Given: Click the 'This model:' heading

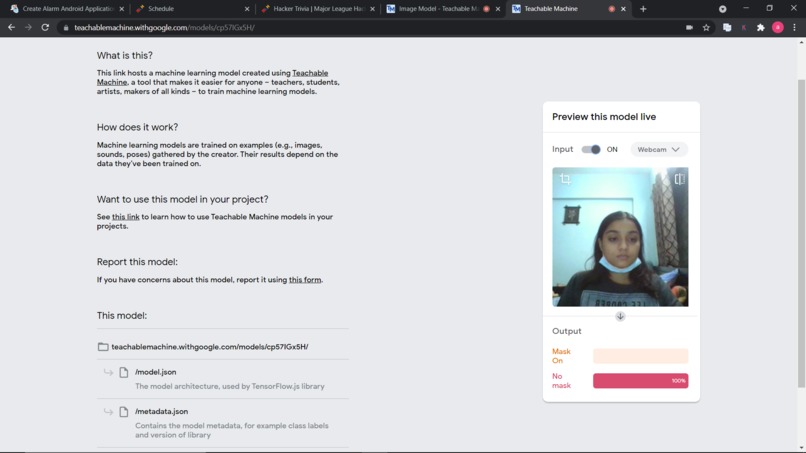Looking at the screenshot, I should 122,316.
